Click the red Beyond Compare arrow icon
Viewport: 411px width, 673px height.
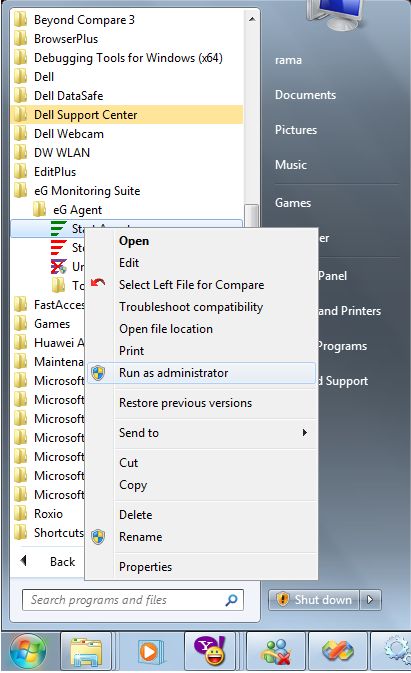(98, 283)
